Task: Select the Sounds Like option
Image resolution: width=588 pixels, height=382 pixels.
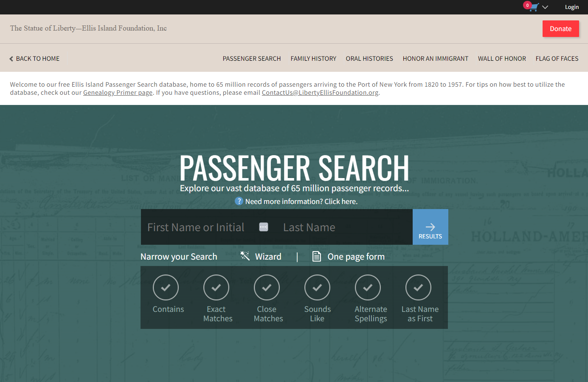Action: tap(317, 288)
